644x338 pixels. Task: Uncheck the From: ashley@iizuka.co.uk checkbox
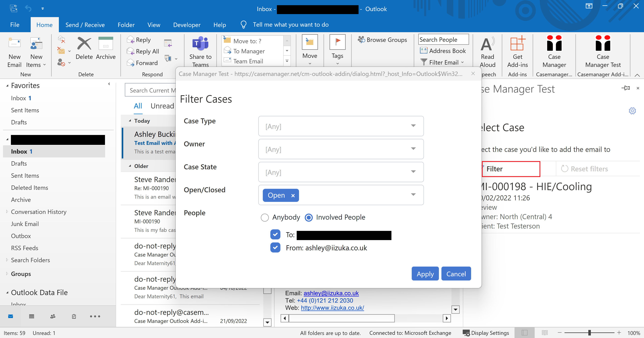[275, 247]
